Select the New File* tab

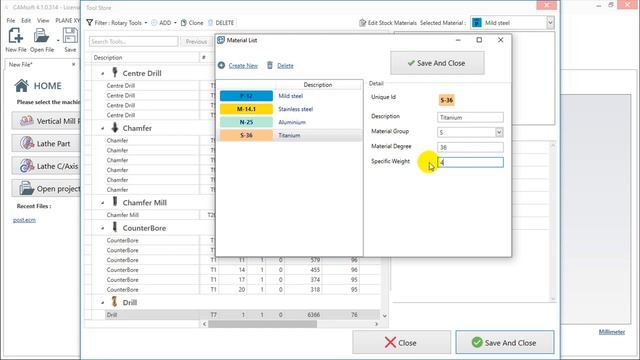(x=20, y=64)
